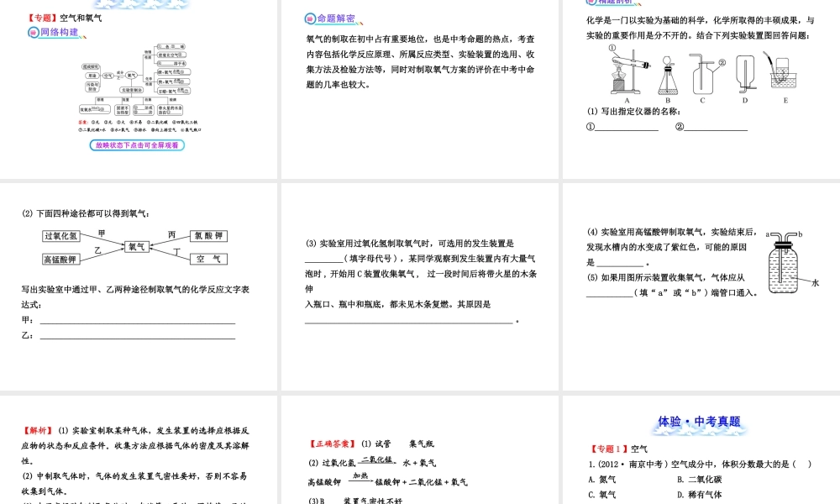Click the 【专题1】空气 label
Image resolution: width=840 pixels, height=504 pixels.
coord(618,449)
